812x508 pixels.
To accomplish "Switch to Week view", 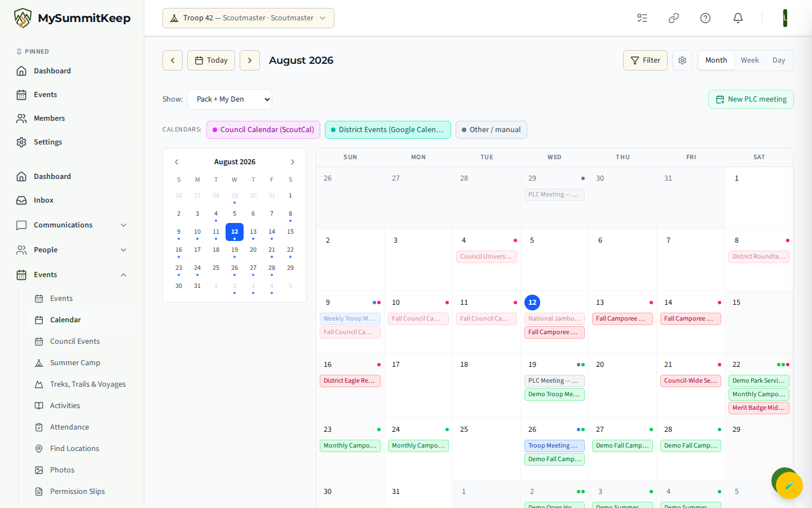I will point(750,60).
